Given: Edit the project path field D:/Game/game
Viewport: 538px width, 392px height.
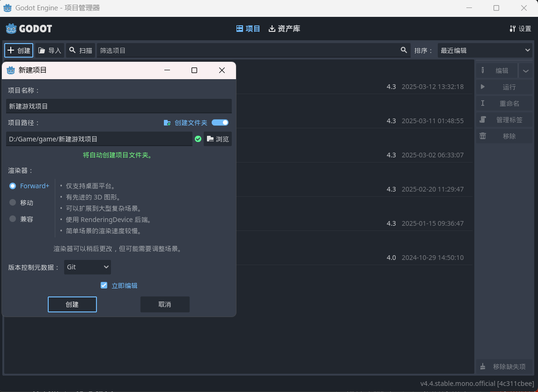Looking at the screenshot, I should (99, 139).
